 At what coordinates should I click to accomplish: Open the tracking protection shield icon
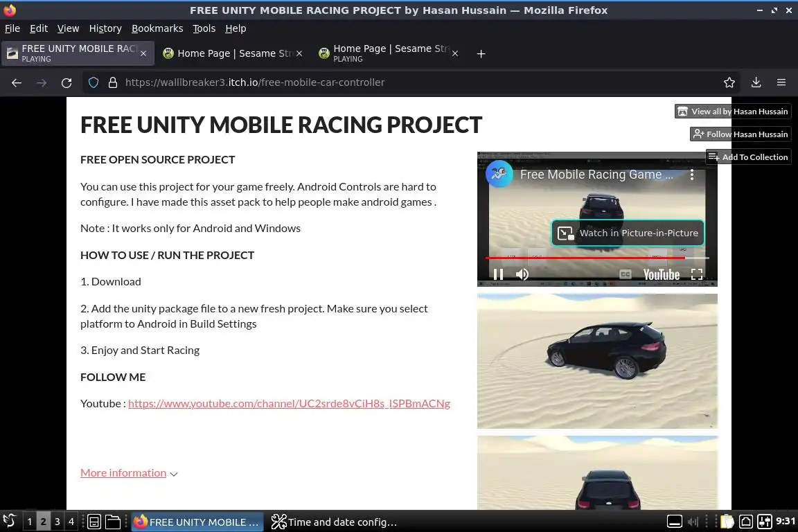click(x=94, y=82)
